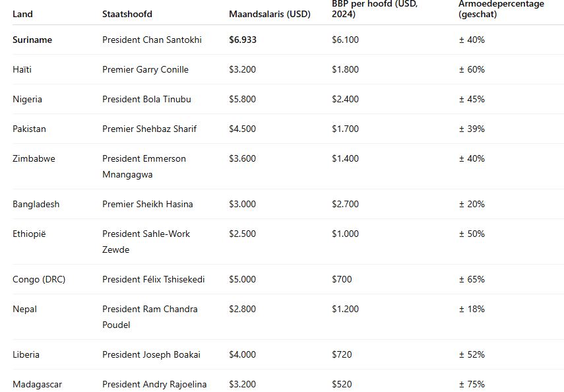
Task: Select President Andry Rajoelina cell
Action: (x=154, y=384)
